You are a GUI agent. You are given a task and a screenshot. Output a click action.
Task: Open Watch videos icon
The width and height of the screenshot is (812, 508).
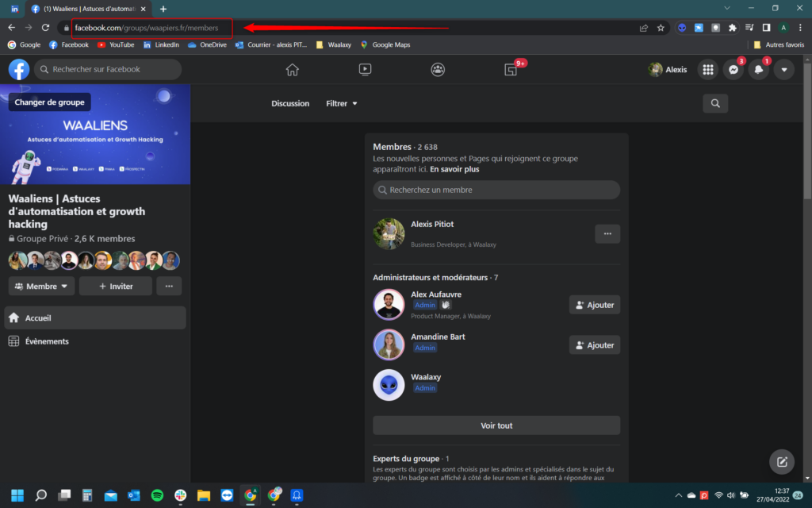pyautogui.click(x=365, y=70)
